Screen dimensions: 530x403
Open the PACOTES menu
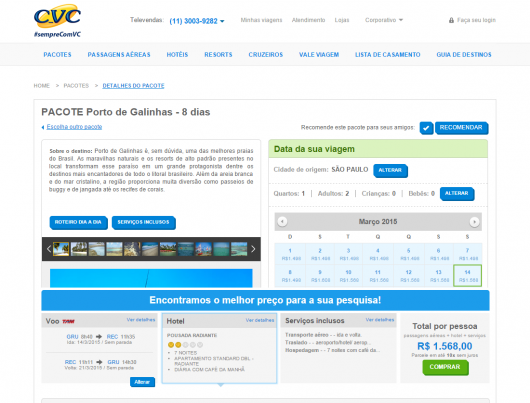(57, 54)
